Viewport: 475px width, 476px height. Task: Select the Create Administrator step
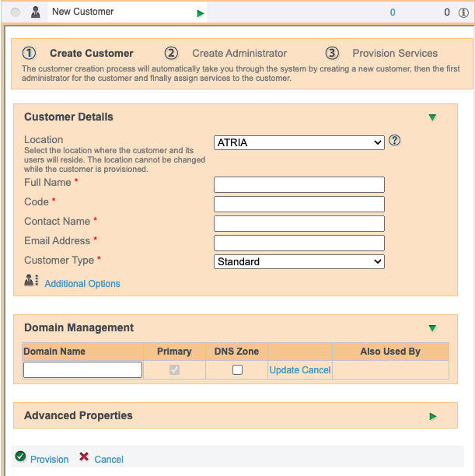coord(239,53)
